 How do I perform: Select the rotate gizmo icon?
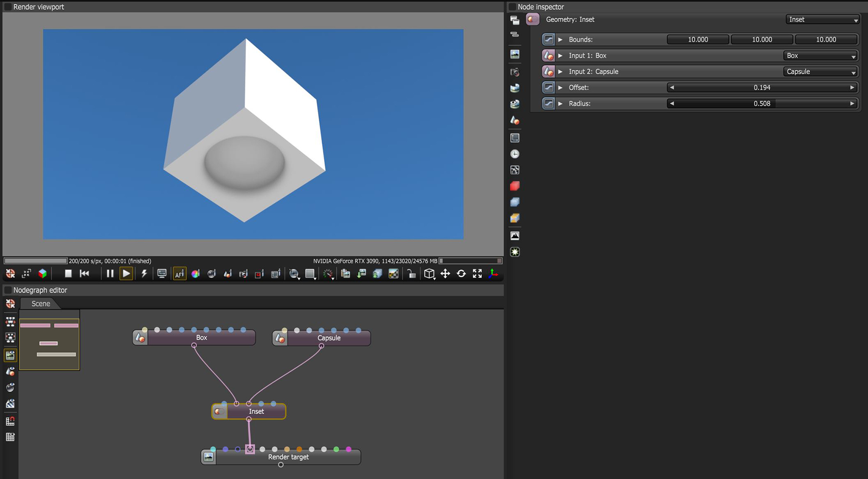[461, 274]
